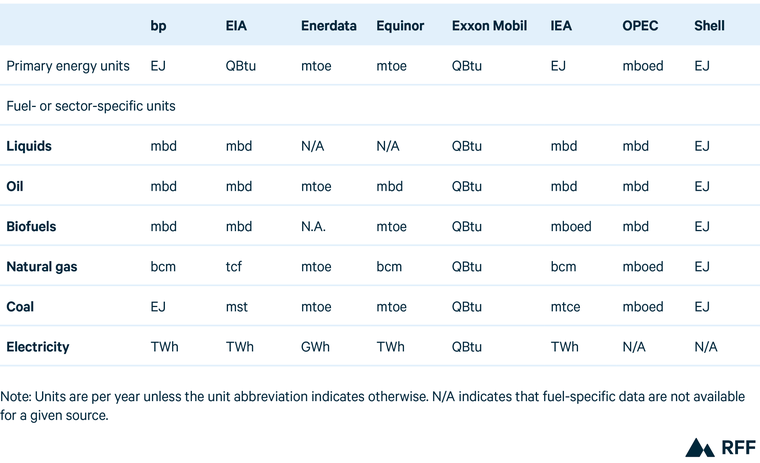760x463 pixels.
Task: Click the Fuel- or sector-specific units heading
Action: (91, 105)
